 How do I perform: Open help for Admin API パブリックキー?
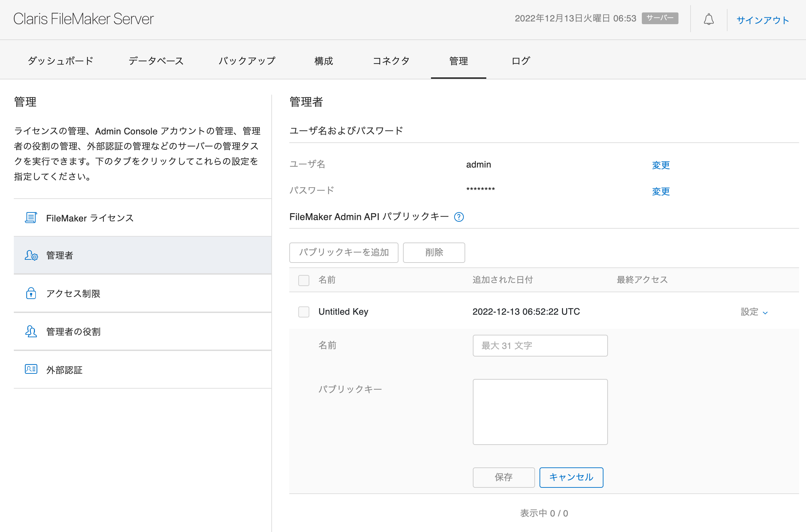[459, 217]
